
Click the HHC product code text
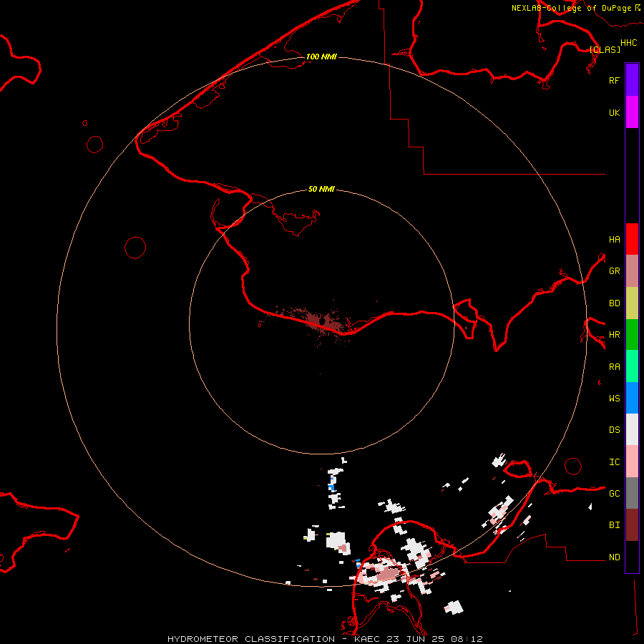pyautogui.click(x=629, y=43)
